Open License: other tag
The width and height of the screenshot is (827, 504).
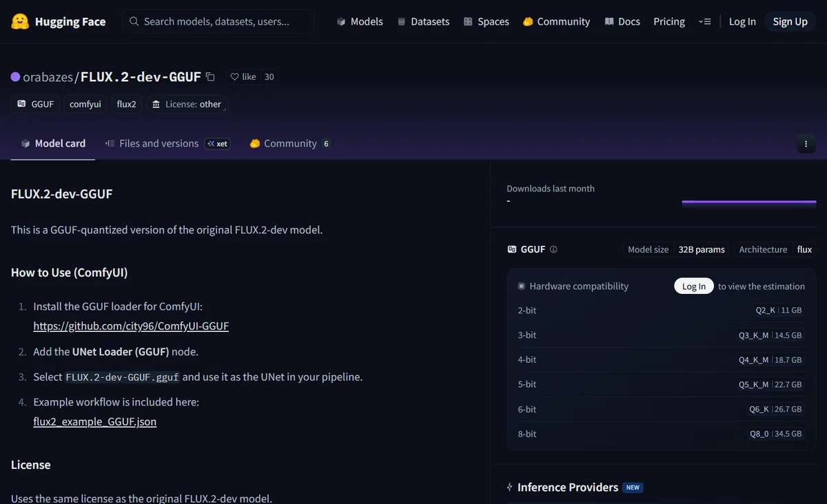[187, 104]
